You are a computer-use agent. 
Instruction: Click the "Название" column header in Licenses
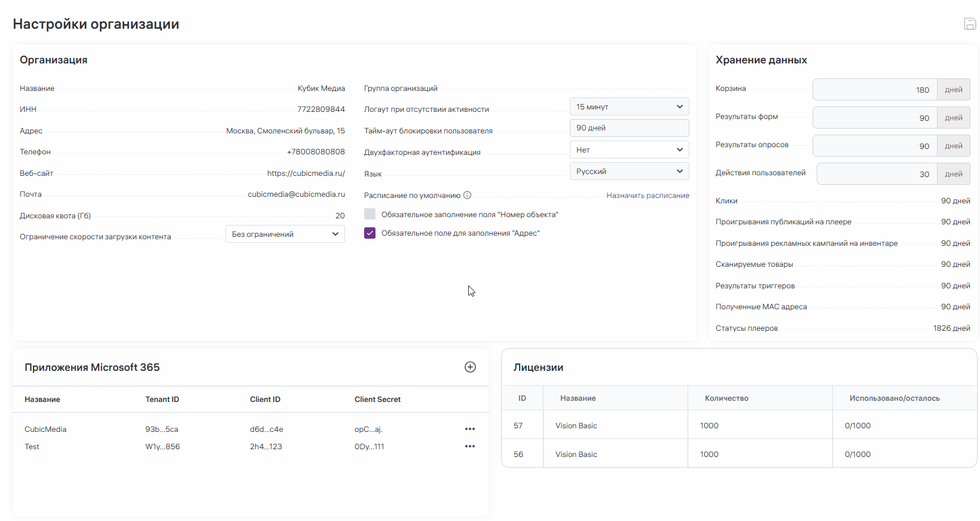click(x=578, y=398)
